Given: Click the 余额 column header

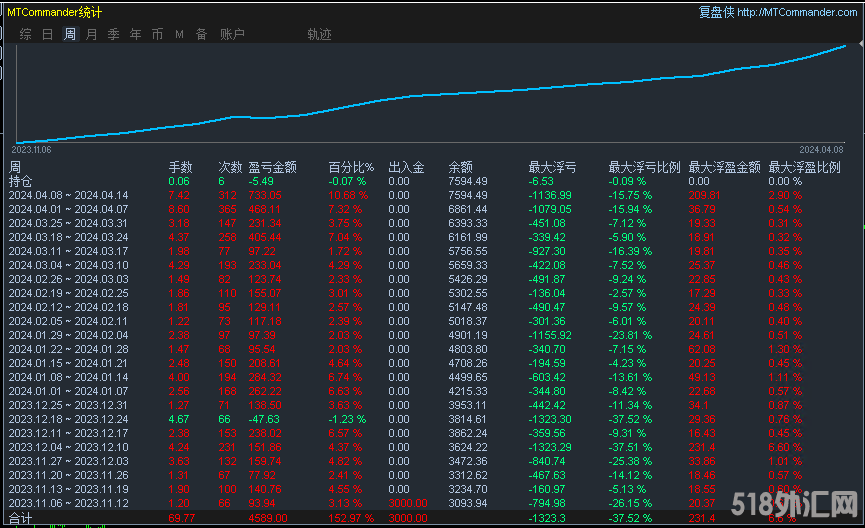Looking at the screenshot, I should [460, 167].
